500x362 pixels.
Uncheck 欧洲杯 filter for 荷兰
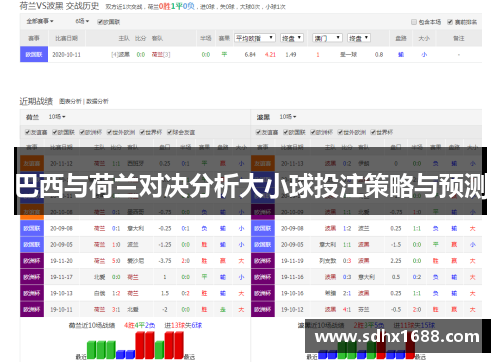pos(82,132)
